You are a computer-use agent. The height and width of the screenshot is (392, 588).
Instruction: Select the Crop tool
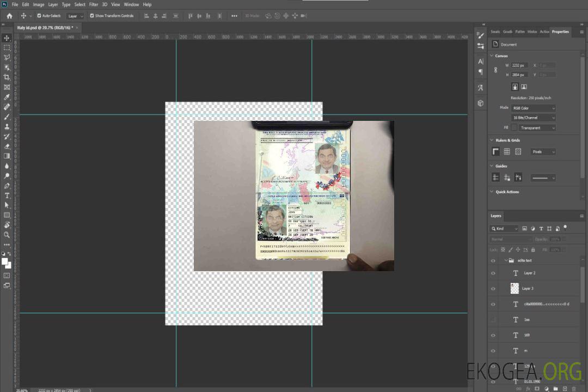(7, 77)
